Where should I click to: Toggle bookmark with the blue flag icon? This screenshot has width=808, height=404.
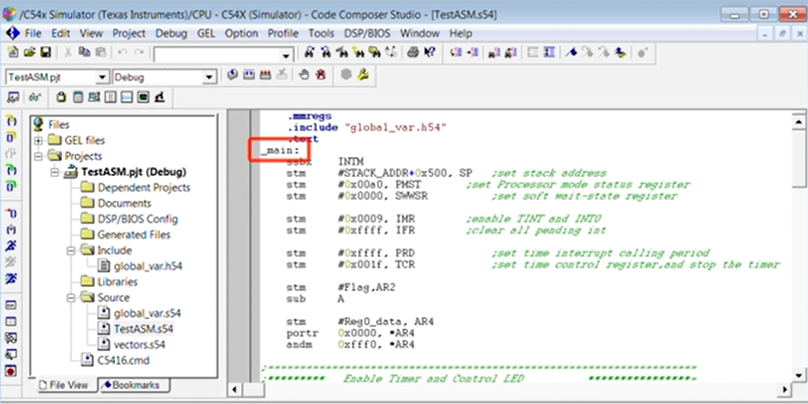pos(570,53)
